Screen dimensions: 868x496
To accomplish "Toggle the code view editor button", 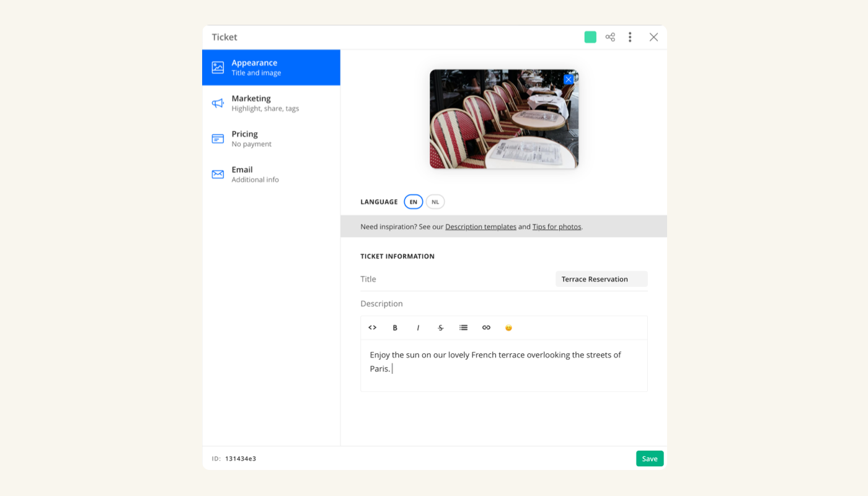I will pos(373,328).
